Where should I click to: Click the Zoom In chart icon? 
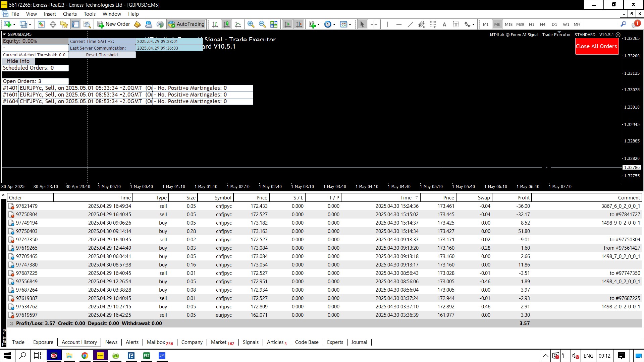251,24
